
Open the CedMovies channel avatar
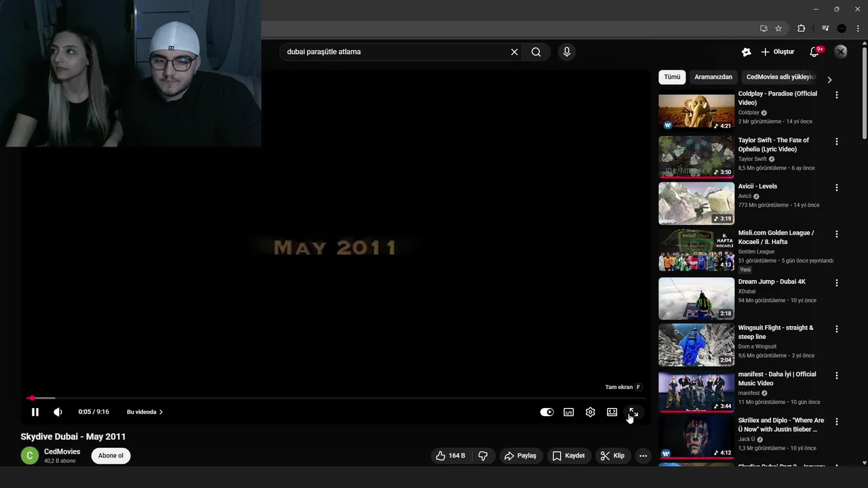point(29,455)
